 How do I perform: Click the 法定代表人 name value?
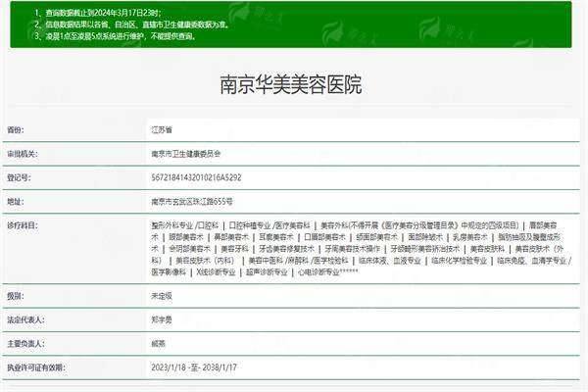click(162, 320)
